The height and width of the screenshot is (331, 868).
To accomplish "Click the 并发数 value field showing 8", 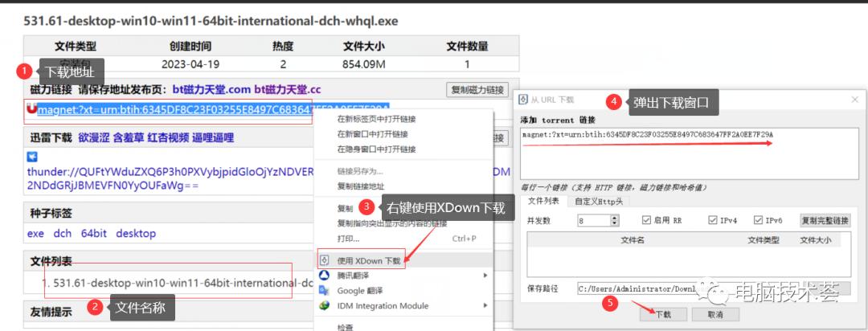I will [x=593, y=220].
